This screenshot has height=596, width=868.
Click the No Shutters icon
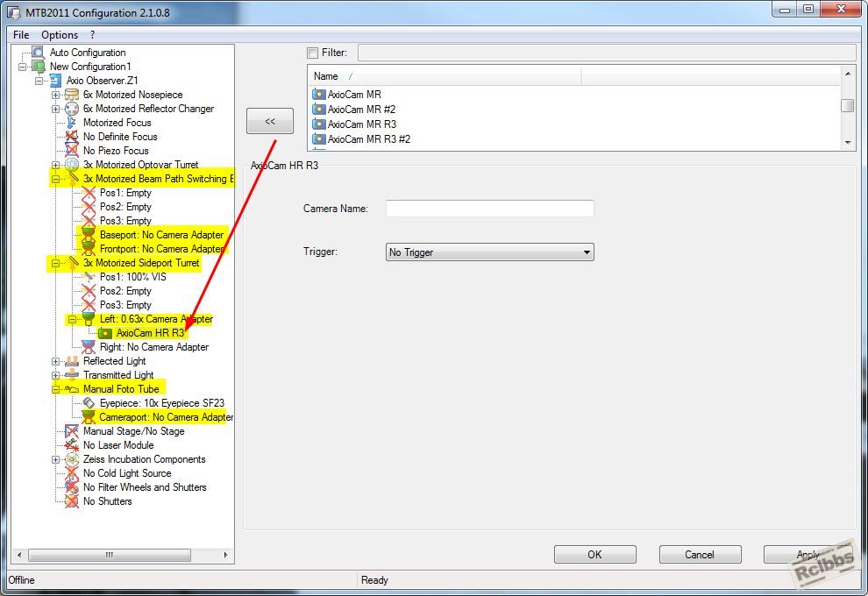(71, 501)
